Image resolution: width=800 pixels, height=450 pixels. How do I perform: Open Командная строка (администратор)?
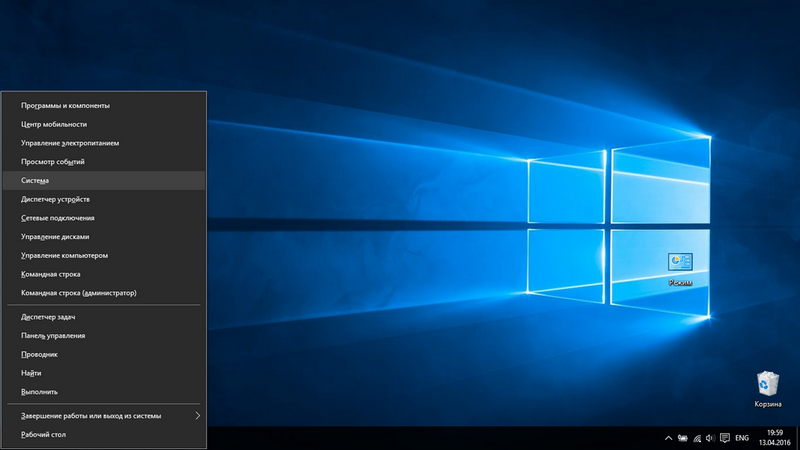[x=104, y=293]
